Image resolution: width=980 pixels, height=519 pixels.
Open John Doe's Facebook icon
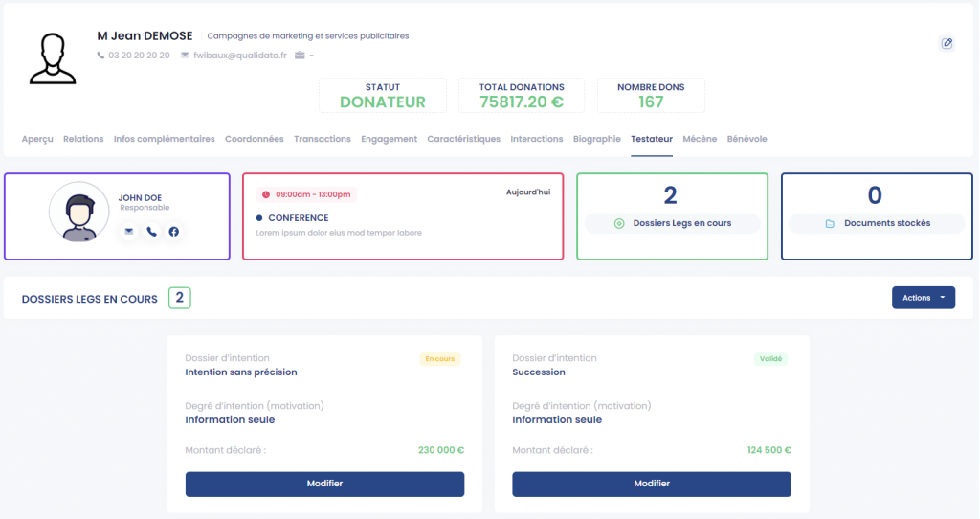(x=174, y=232)
